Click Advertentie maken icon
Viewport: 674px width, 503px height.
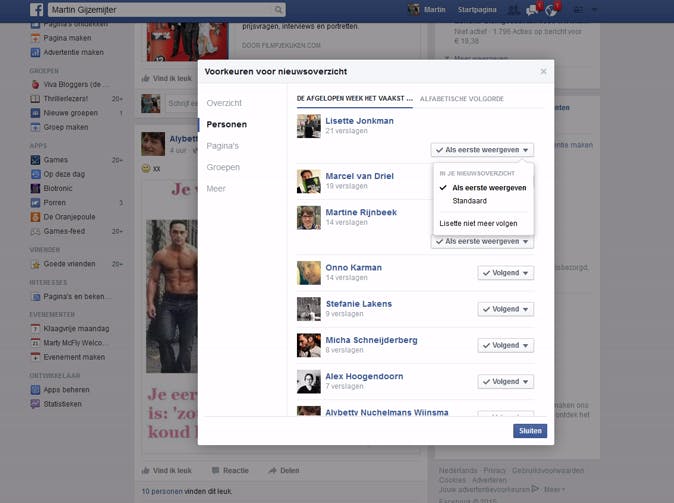35,52
